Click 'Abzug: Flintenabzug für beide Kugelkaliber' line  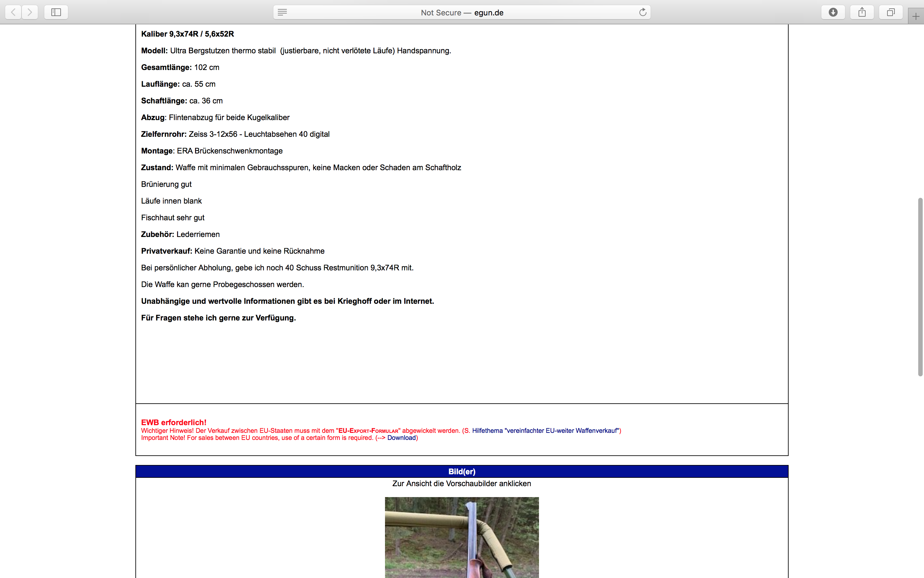point(215,117)
